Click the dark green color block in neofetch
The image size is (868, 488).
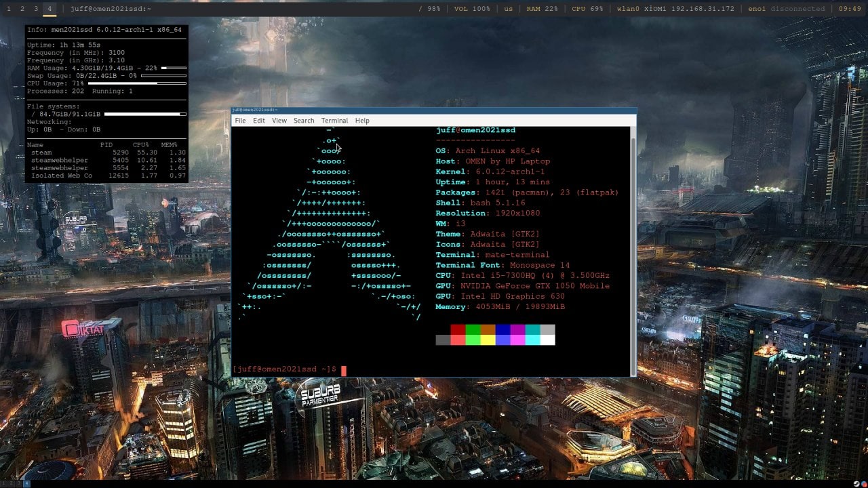[x=473, y=329]
